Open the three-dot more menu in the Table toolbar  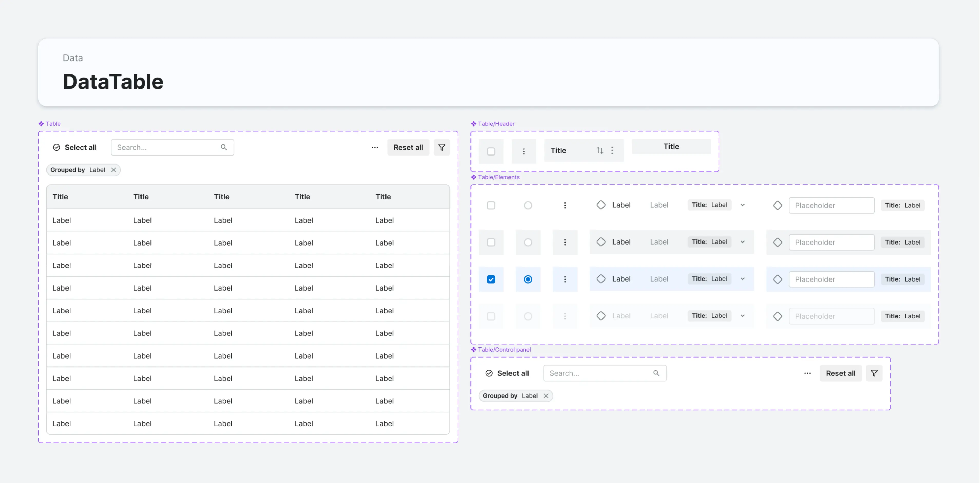(x=375, y=147)
